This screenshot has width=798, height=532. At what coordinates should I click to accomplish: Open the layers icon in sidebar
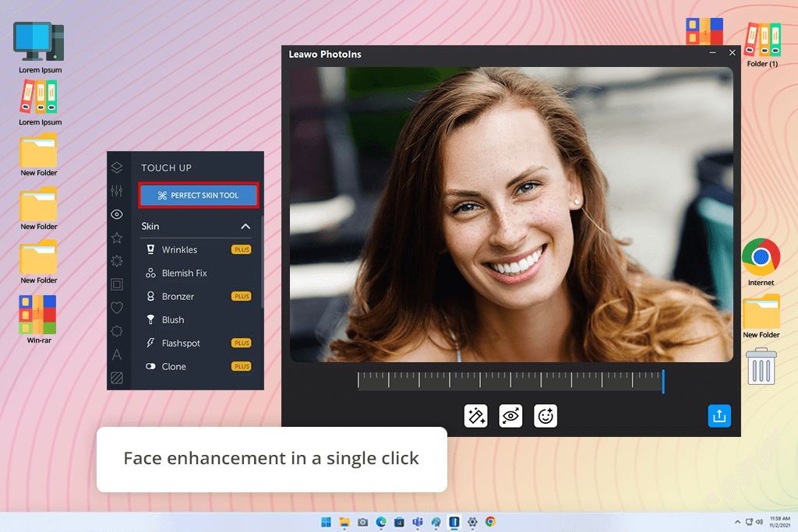117,167
